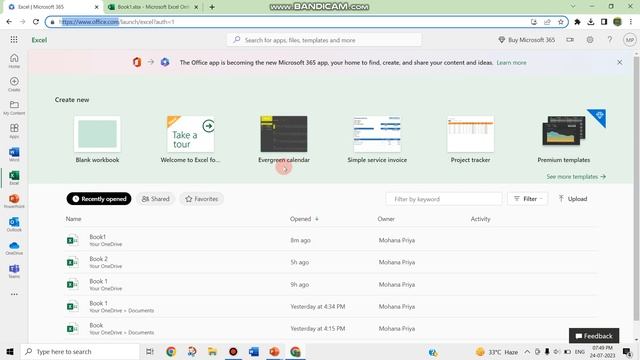Bookmark this page with star icon
The image size is (640, 360).
(x=560, y=22)
